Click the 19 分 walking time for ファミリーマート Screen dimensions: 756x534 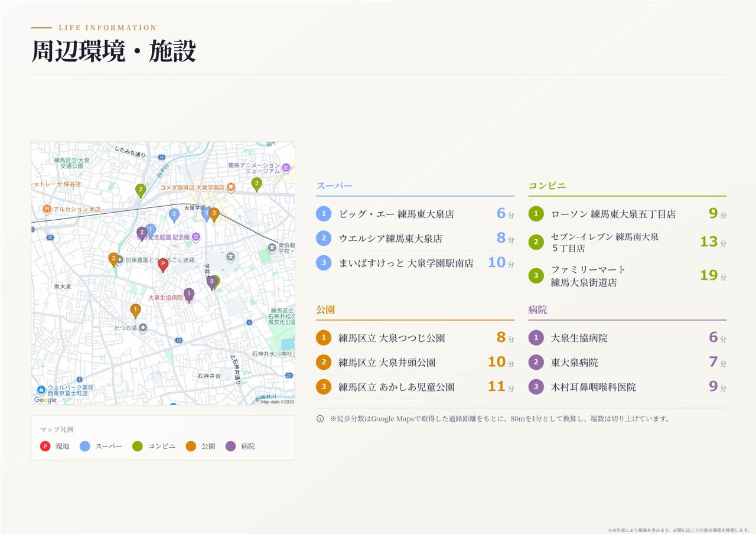click(713, 275)
